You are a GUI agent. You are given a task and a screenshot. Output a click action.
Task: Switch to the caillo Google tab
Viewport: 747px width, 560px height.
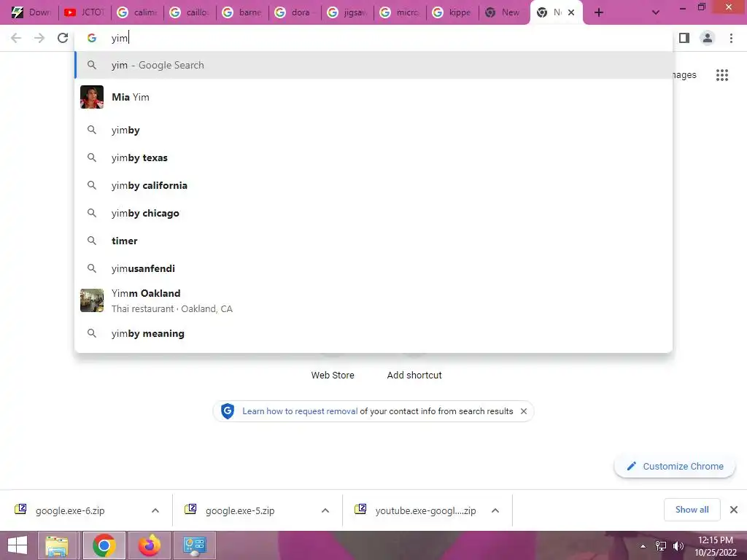point(190,12)
